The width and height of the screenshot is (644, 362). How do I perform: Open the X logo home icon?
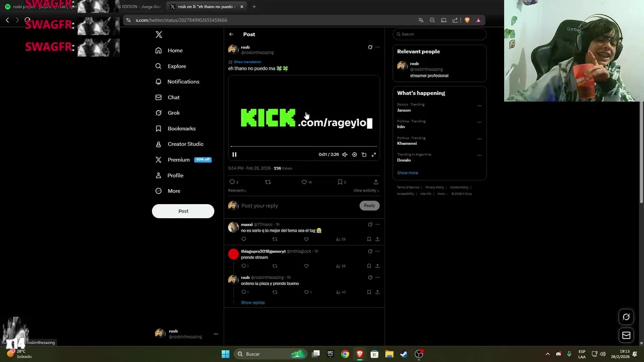coord(158,35)
